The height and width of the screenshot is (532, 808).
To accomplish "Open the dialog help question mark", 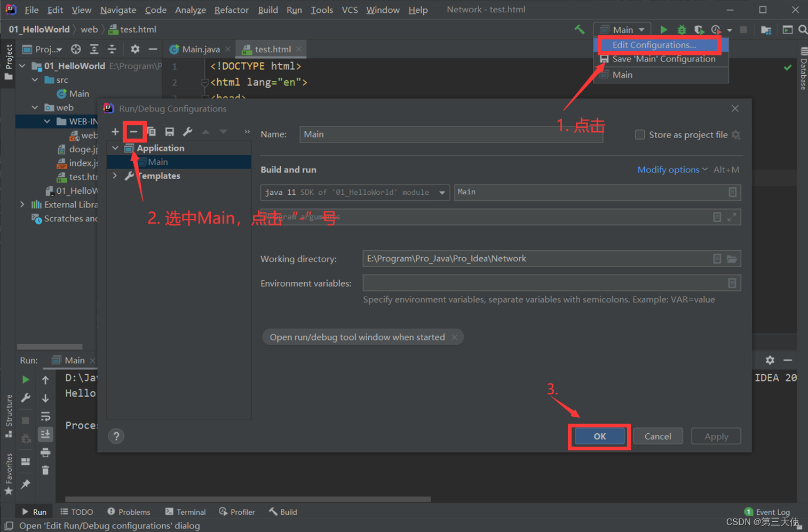I will 116,436.
